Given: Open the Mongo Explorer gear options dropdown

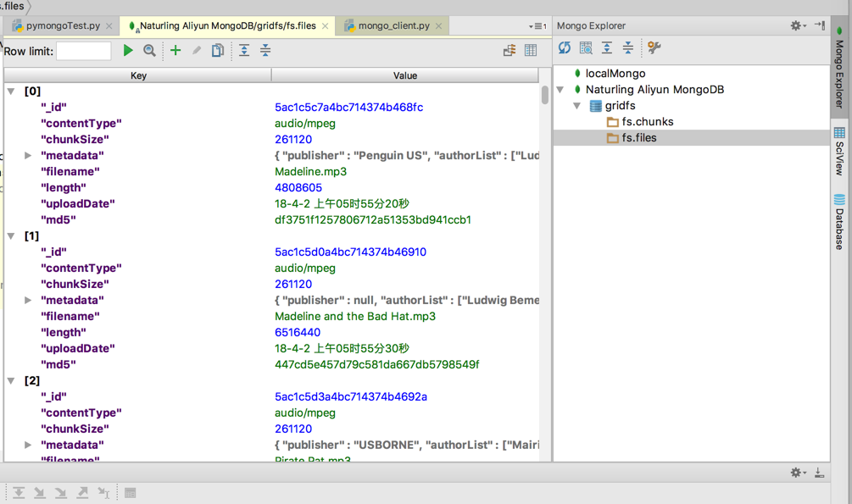Looking at the screenshot, I should pyautogui.click(x=798, y=25).
